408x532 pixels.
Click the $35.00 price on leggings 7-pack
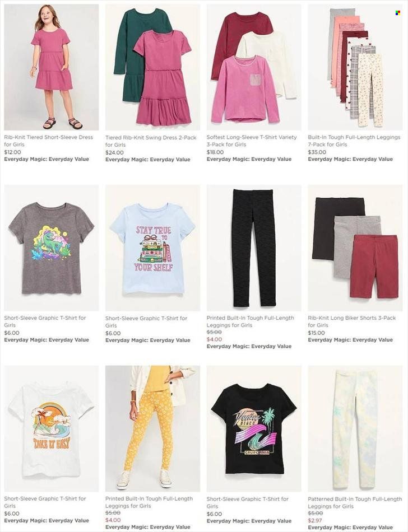coord(317,152)
